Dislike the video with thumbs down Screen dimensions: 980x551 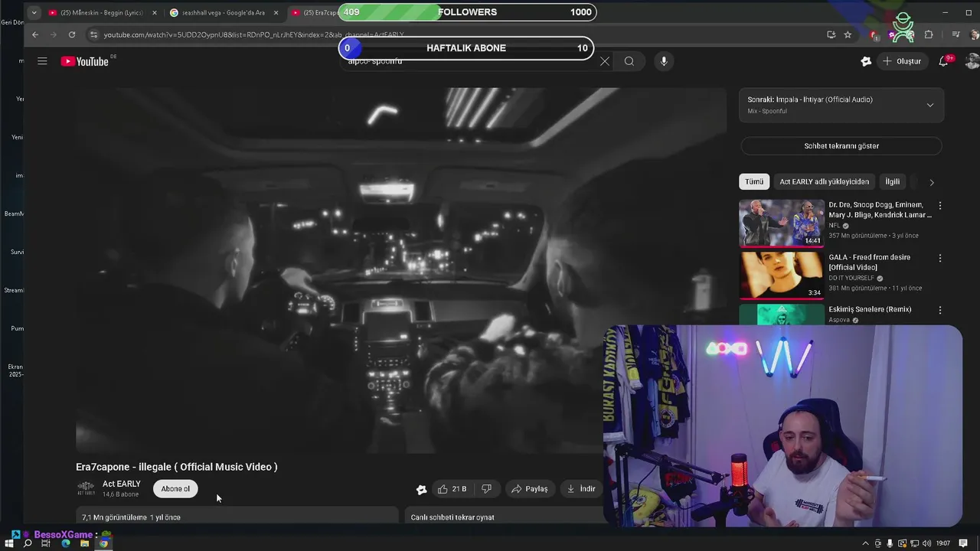(486, 489)
